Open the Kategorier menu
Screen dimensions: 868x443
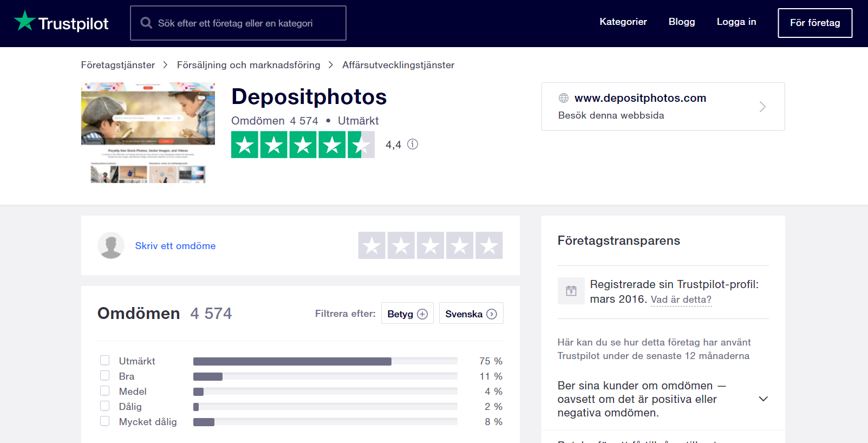coord(623,22)
